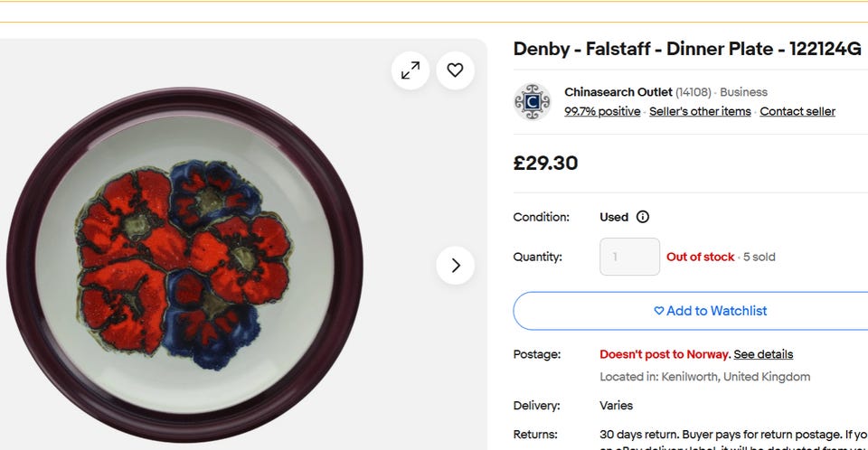This screenshot has width=868, height=450.
Task: Open the 99.7% positive feedback link
Action: pyautogui.click(x=602, y=111)
